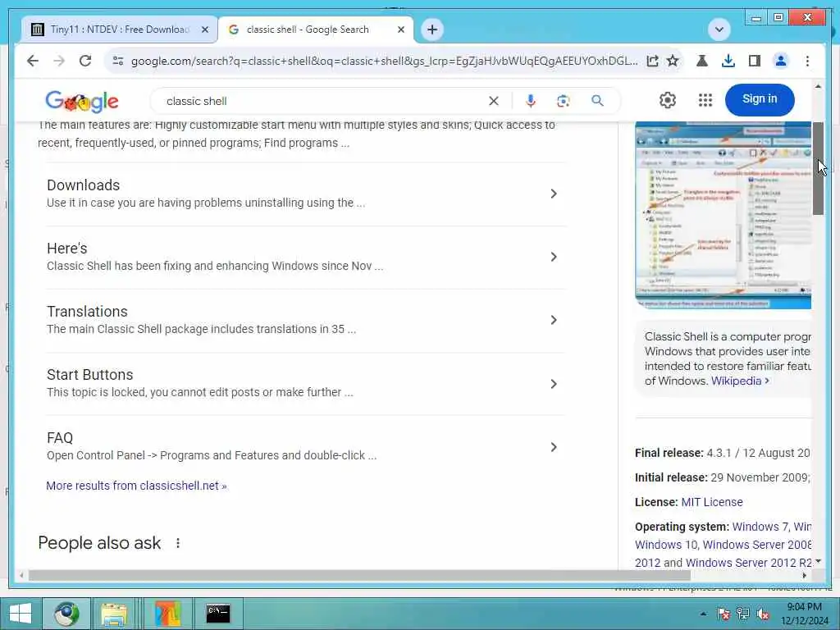Click the Final release 4.3.1 text
This screenshot has height=630, width=840.
[x=722, y=453]
